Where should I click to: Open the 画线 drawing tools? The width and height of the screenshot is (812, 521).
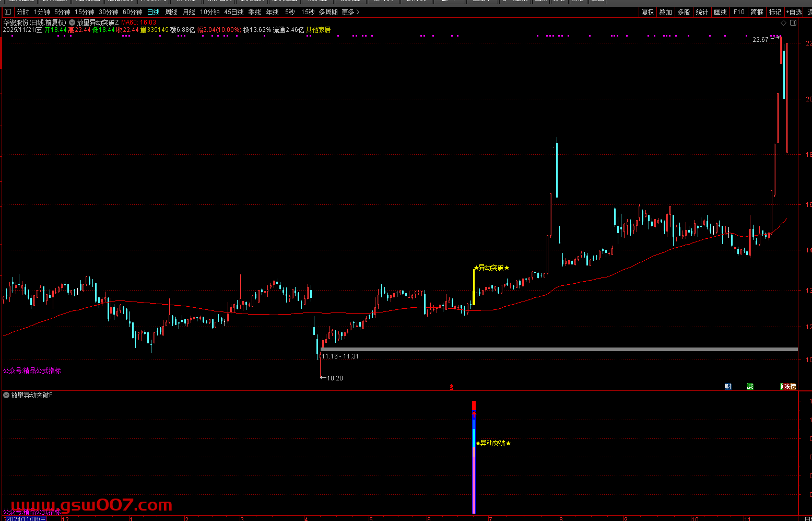720,12
